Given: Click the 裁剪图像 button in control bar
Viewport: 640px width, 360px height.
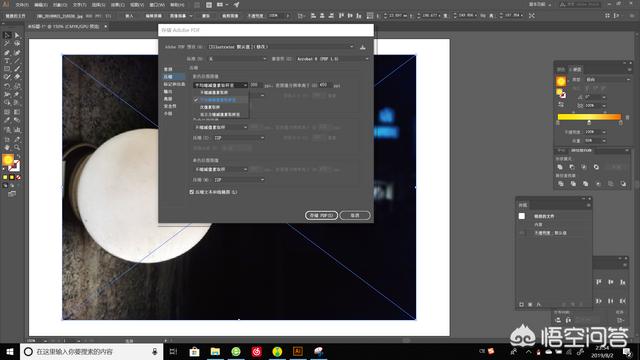Looking at the screenshot, I should pyautogui.click(x=230, y=16).
